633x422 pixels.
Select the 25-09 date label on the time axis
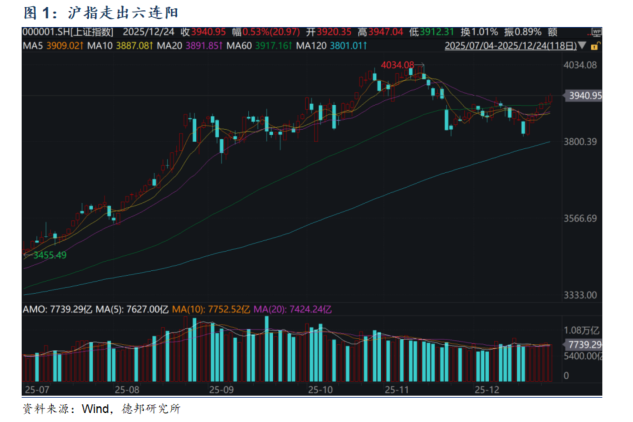(221, 388)
